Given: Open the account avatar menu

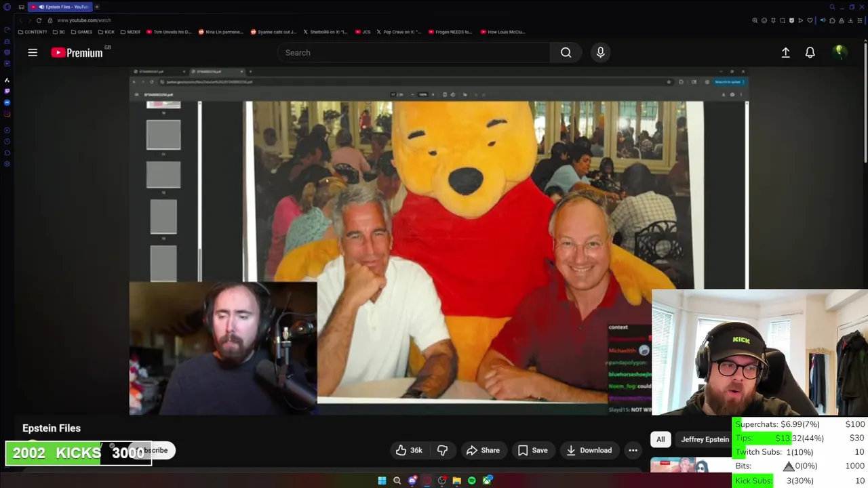Looking at the screenshot, I should [x=839, y=52].
